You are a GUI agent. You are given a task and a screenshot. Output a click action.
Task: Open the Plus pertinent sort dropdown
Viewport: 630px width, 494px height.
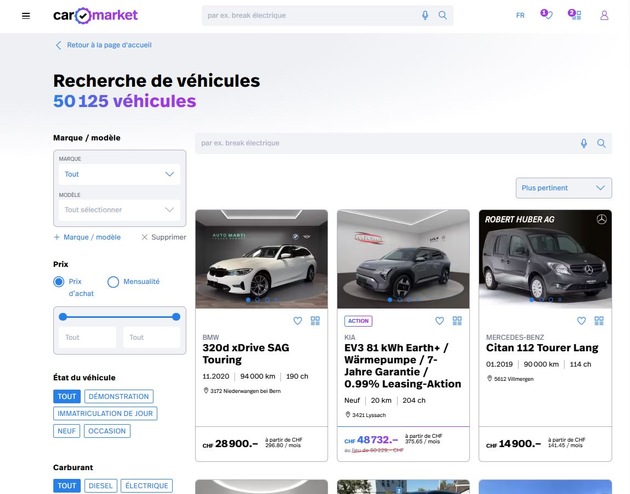(x=564, y=188)
